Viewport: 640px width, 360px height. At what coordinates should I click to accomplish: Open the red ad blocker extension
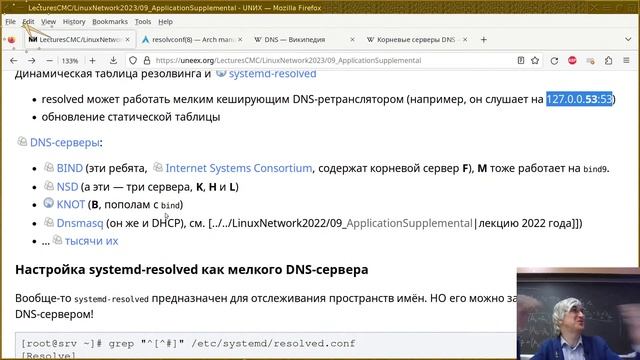[x=572, y=60]
